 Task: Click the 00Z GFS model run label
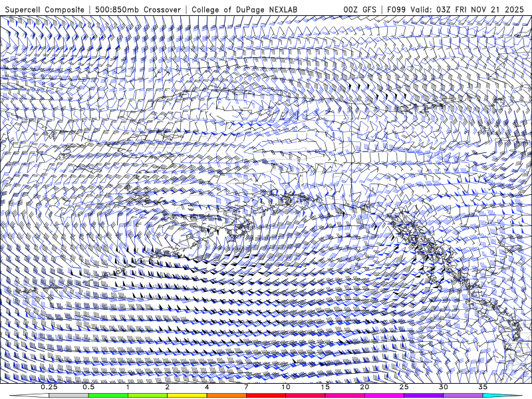click(360, 9)
